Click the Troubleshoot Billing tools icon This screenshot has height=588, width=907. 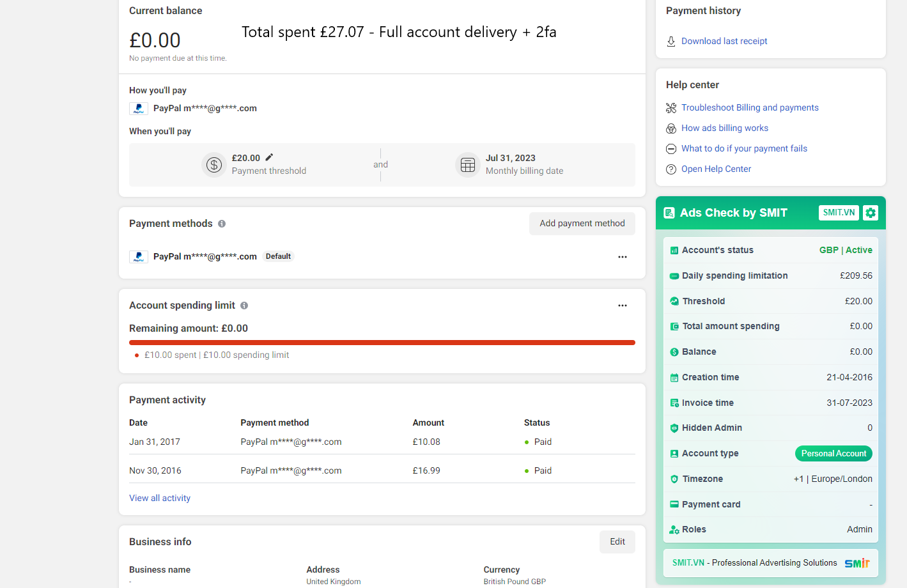[671, 108]
